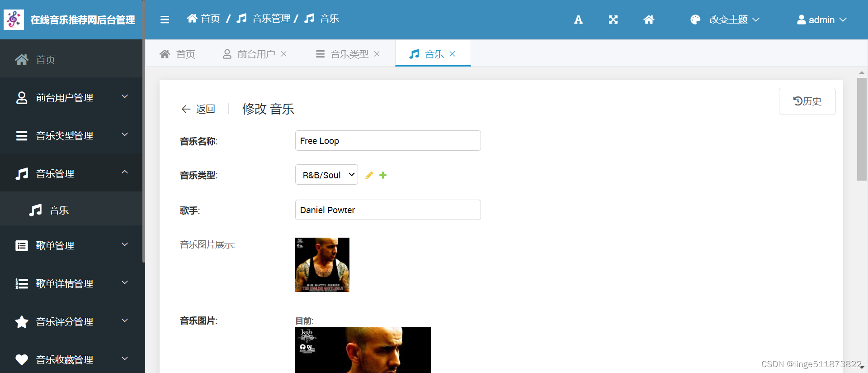868x373 pixels.
Task: Click the page vertical scrollbar thumb
Action: [862, 129]
